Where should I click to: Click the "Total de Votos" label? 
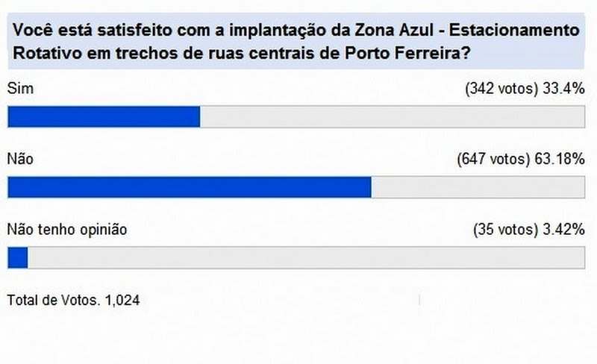pyautogui.click(x=52, y=300)
